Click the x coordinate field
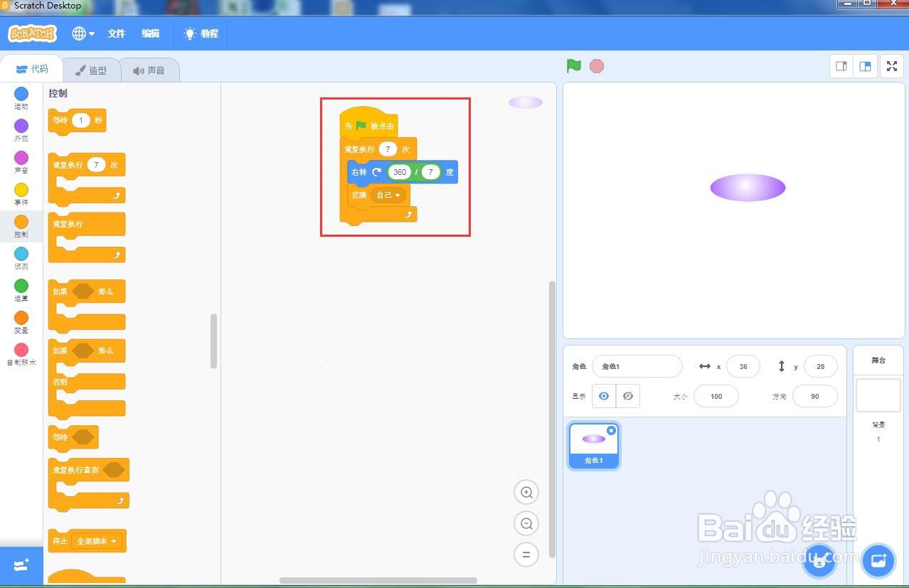Screen dimensions: 909x588 [x=743, y=366]
